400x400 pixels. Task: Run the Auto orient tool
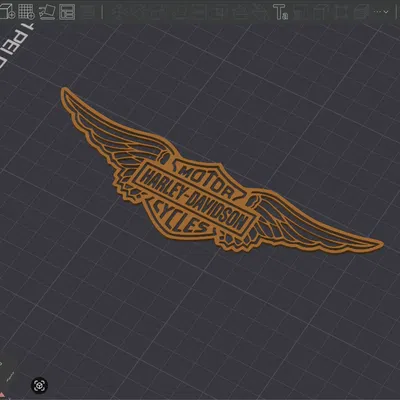coord(47,12)
